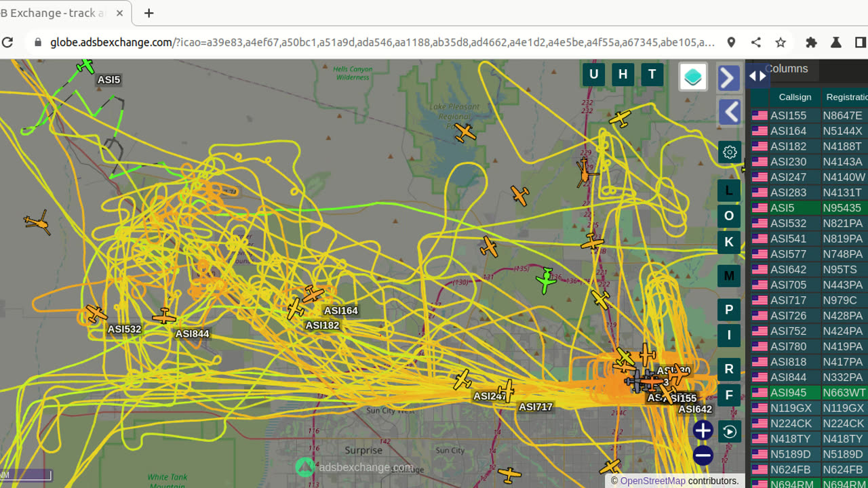Select the ASI844 aircraft icon
The image size is (868, 488).
pos(164,317)
